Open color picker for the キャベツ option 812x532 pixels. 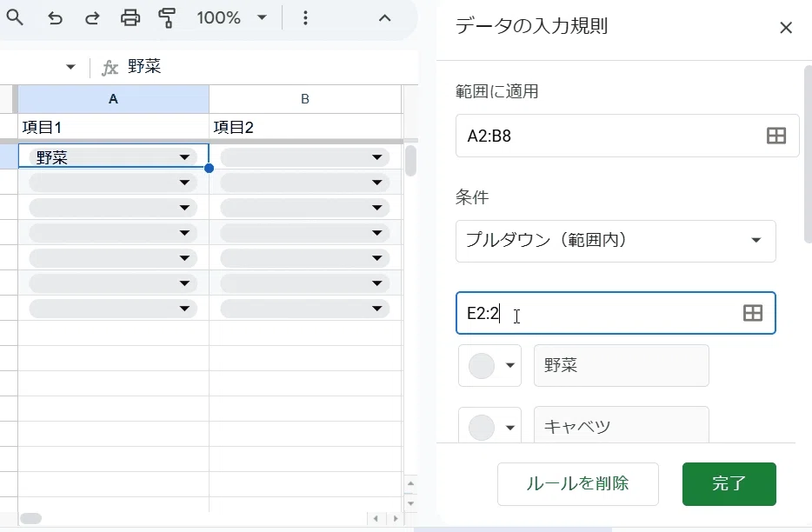[489, 425]
